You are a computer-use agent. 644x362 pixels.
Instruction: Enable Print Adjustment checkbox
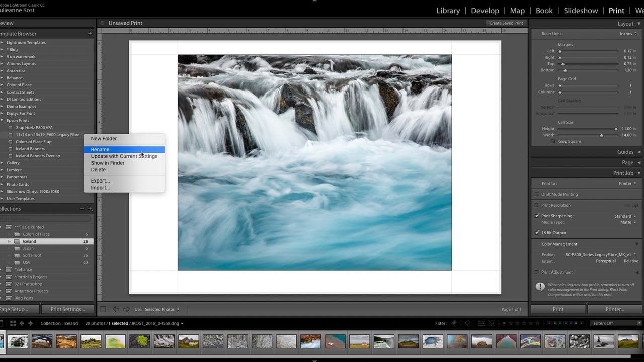(x=536, y=272)
